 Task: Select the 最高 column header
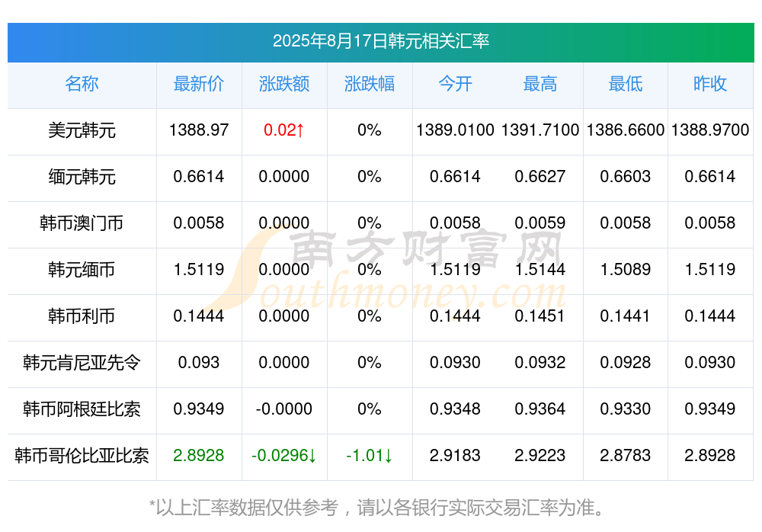point(540,84)
